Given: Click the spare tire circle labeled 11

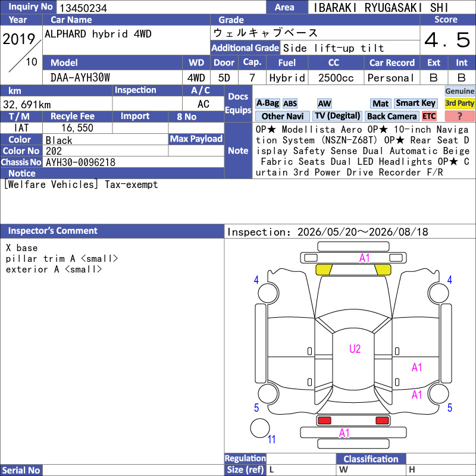Looking at the screenshot, I should click(x=260, y=428).
